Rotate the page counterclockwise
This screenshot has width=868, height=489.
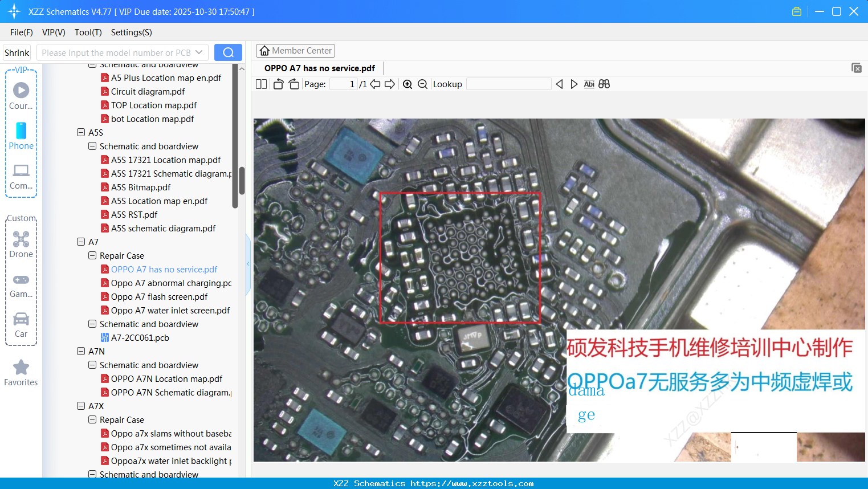click(278, 84)
